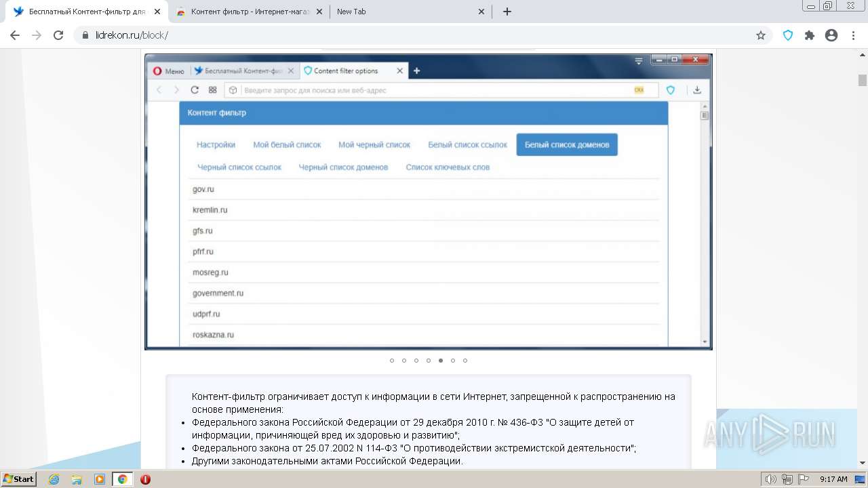Viewport: 868px width, 488px height.
Task: Switch to the New Tab tab
Action: [411, 12]
